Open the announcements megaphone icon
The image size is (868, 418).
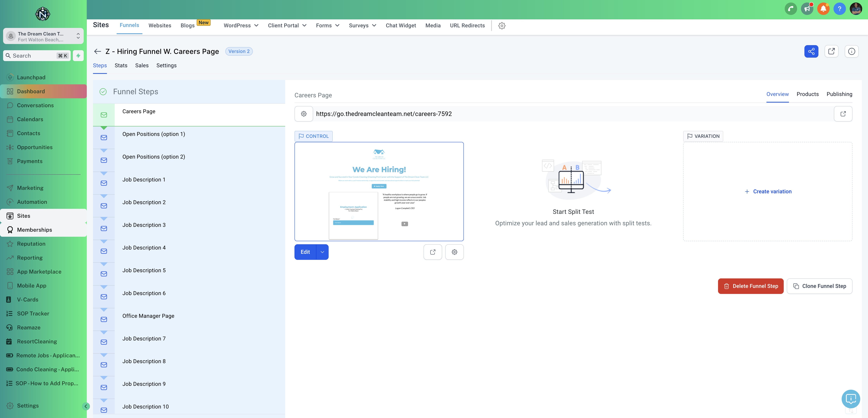click(807, 9)
